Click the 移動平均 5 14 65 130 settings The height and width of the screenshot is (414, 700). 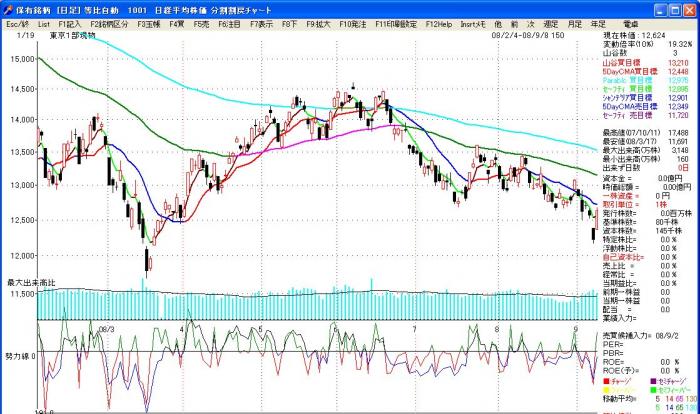click(650, 398)
